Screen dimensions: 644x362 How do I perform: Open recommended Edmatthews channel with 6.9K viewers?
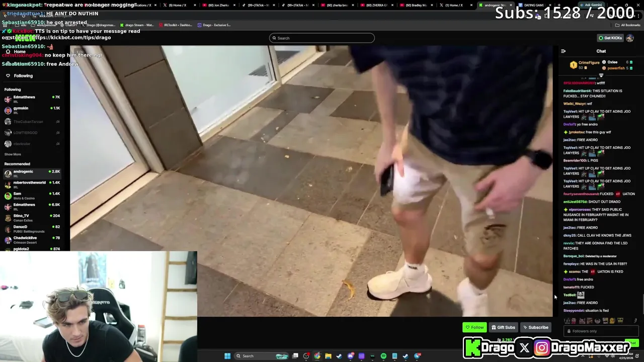32,207
